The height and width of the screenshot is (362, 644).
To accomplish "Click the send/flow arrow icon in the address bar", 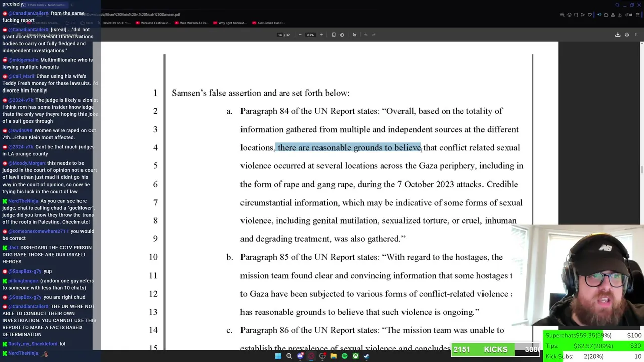I will (x=583, y=15).
